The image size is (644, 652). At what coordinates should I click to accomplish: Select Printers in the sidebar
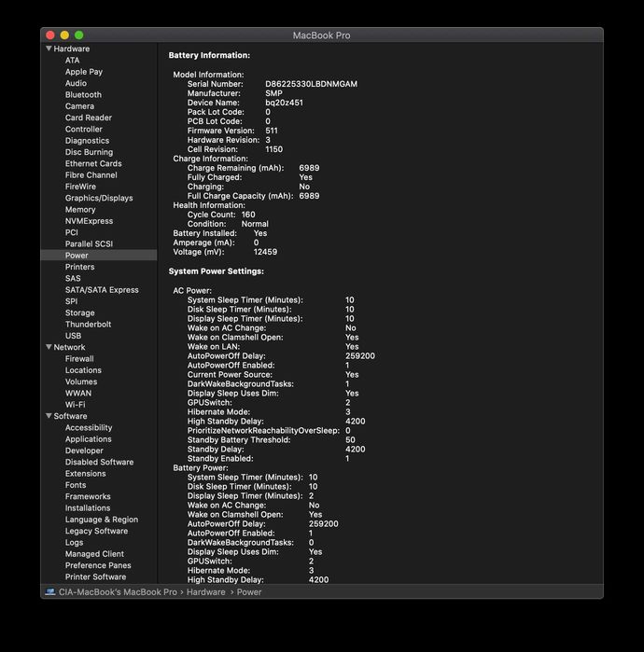pyautogui.click(x=80, y=267)
